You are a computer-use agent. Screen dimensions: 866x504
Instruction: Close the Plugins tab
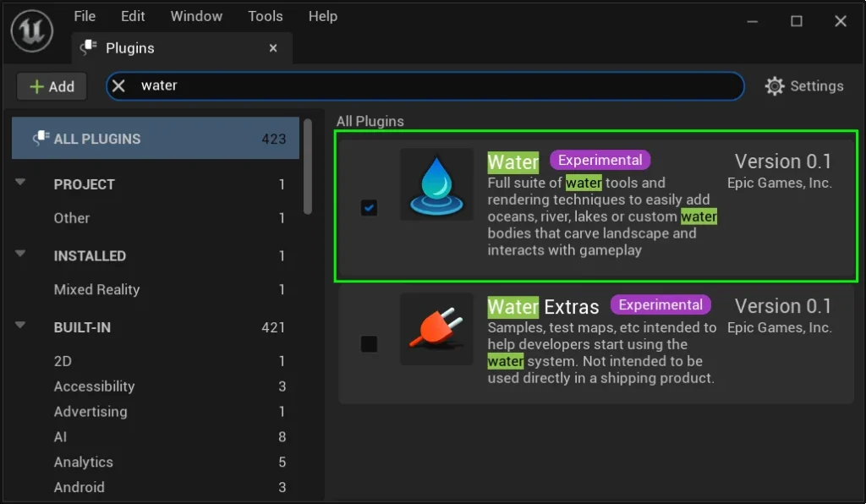tap(273, 48)
